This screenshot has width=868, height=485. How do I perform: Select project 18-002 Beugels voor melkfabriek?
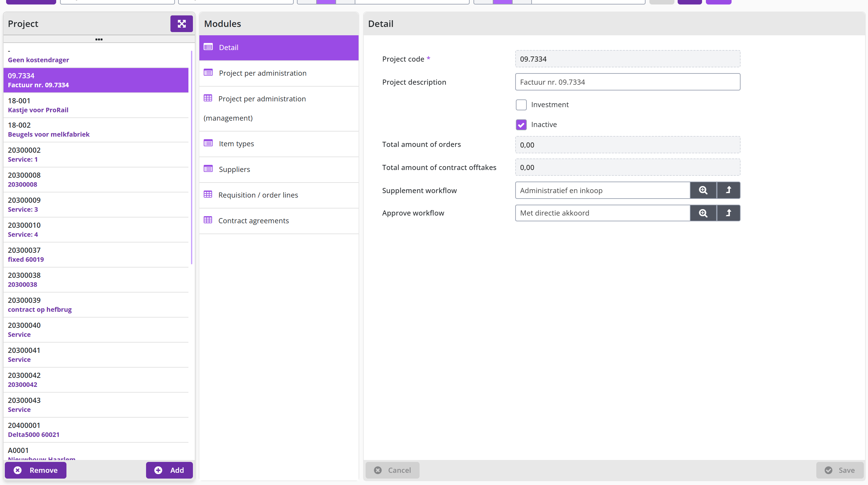pyautogui.click(x=96, y=130)
